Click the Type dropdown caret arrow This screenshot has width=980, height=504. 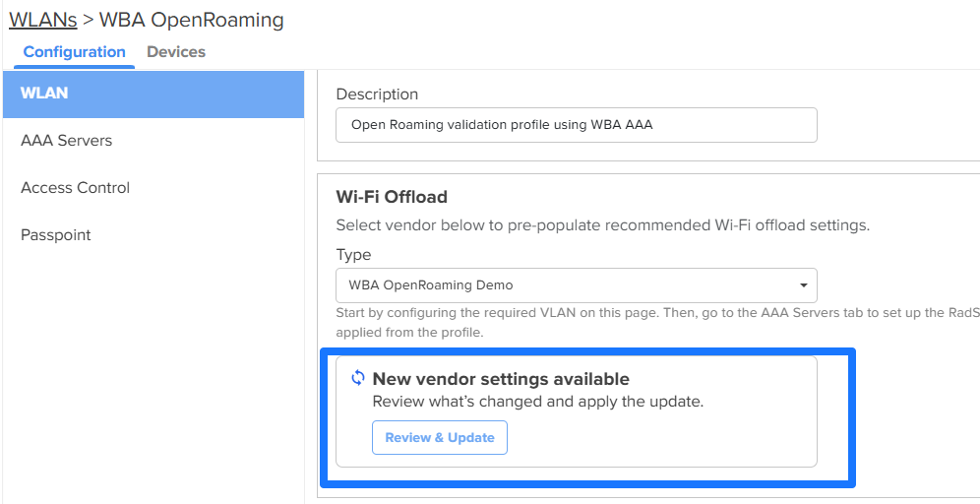tap(804, 285)
